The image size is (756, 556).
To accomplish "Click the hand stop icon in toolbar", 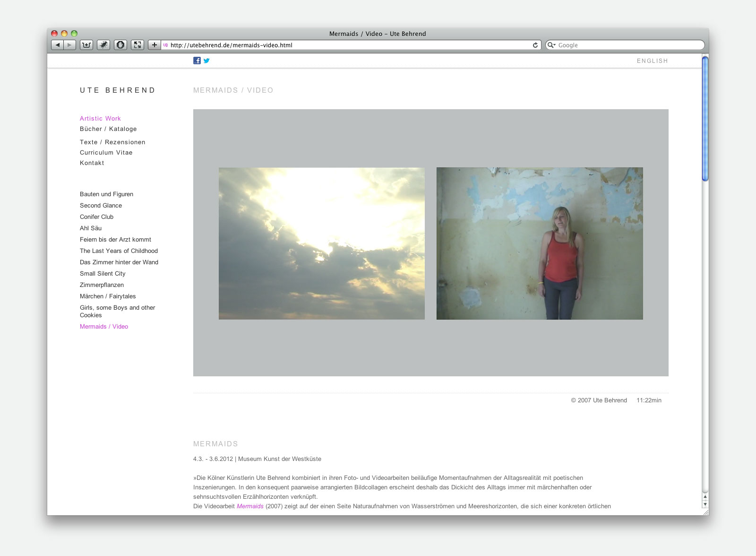I will coord(120,45).
